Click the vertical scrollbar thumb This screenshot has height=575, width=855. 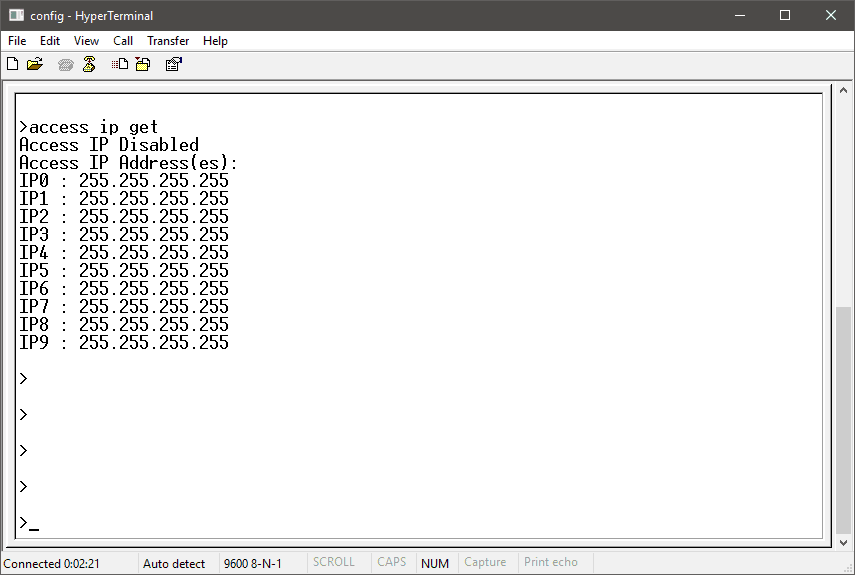click(x=844, y=418)
